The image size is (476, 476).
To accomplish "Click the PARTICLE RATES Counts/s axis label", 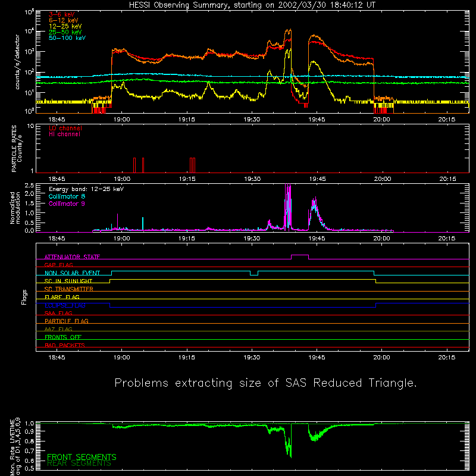I will 17,149.
